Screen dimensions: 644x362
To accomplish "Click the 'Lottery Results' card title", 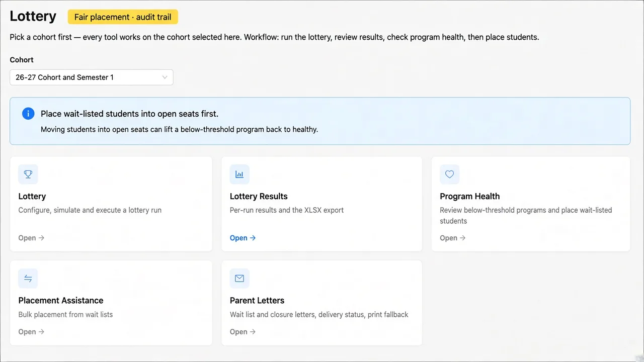I will 259,197.
